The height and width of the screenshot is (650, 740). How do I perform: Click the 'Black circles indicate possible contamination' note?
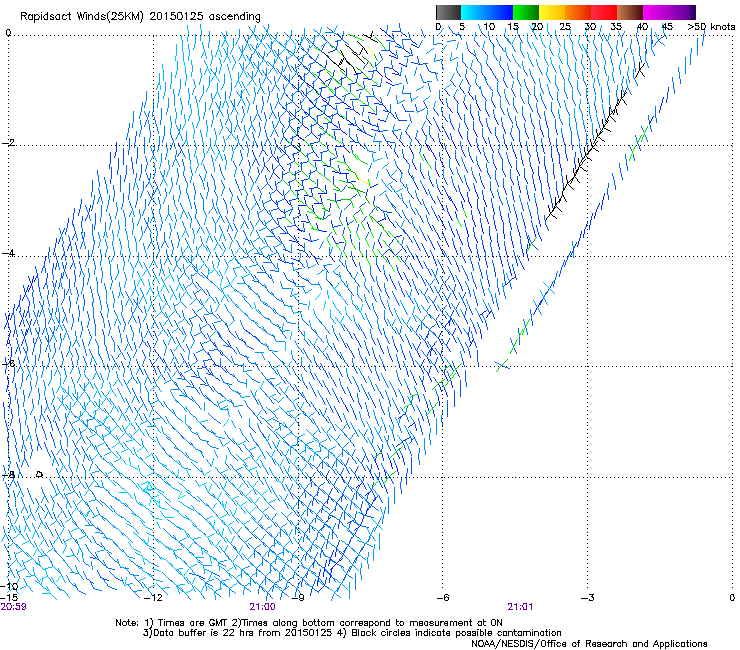[456, 633]
